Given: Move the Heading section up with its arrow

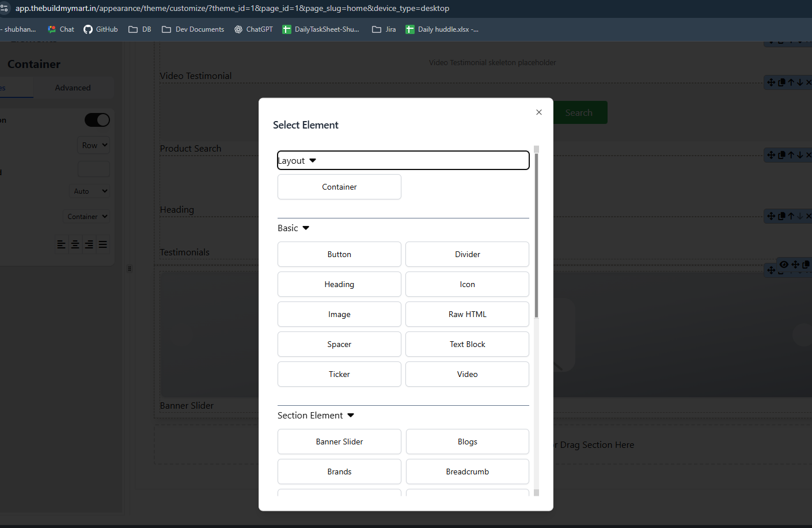Looking at the screenshot, I should click(x=791, y=216).
